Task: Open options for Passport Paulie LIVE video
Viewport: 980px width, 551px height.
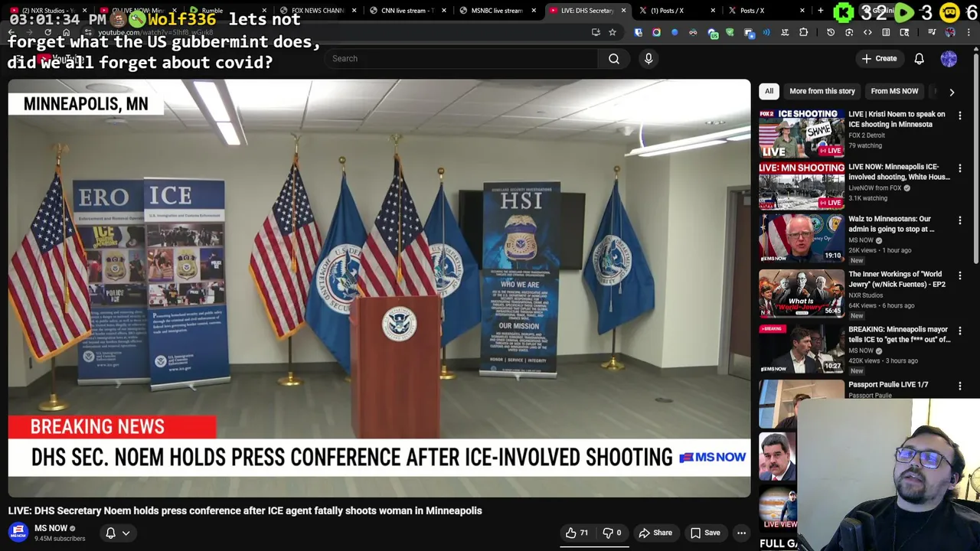Action: click(959, 386)
